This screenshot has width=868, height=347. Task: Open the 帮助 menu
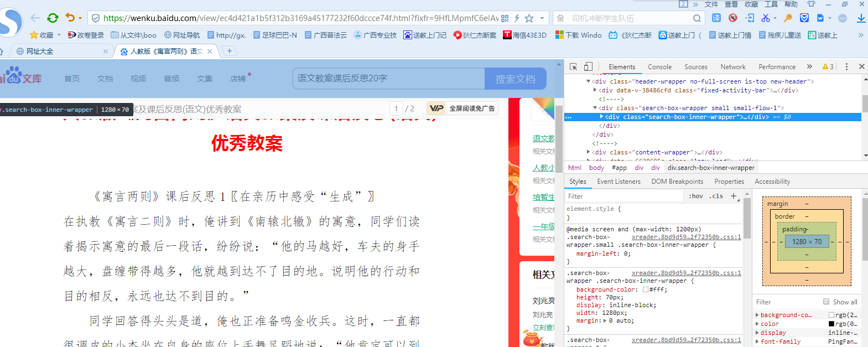[791, 4]
